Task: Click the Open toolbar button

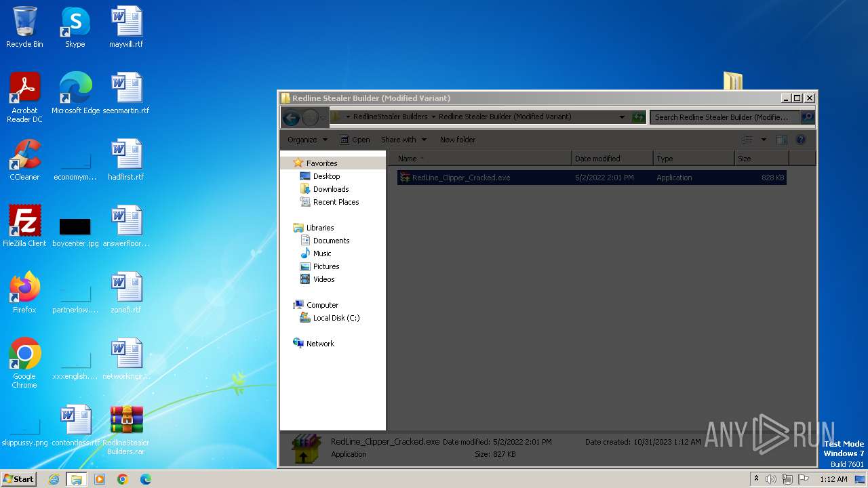Action: [355, 140]
